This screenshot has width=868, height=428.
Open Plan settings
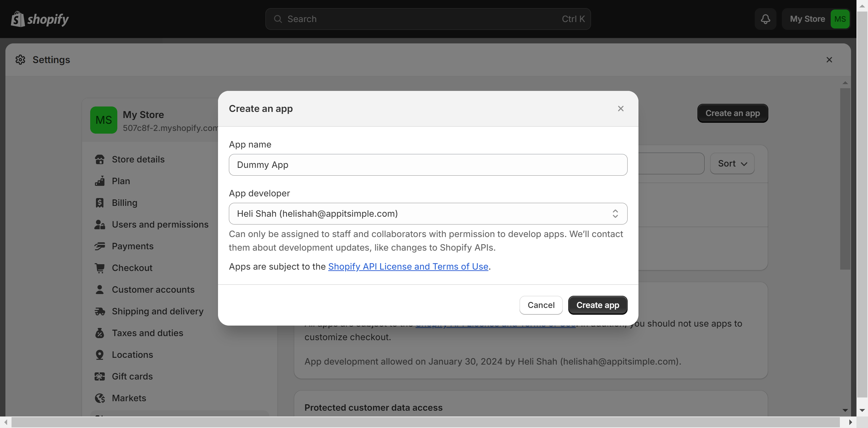click(x=121, y=181)
